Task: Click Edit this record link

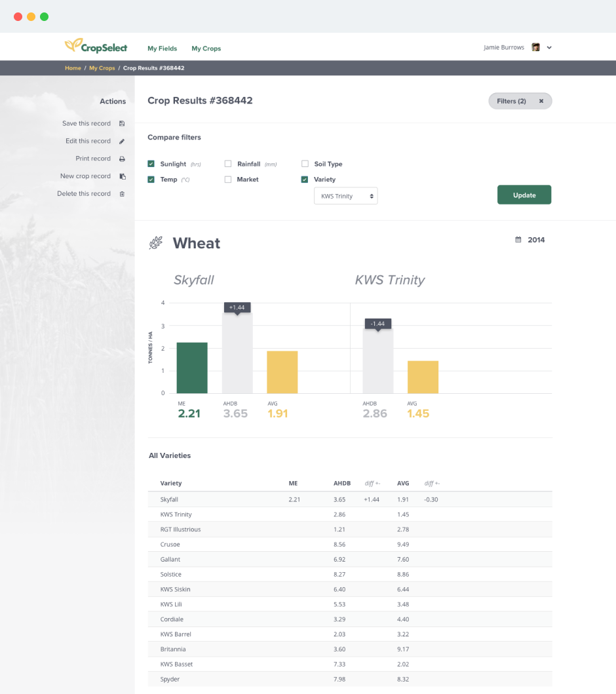Action: coord(88,141)
